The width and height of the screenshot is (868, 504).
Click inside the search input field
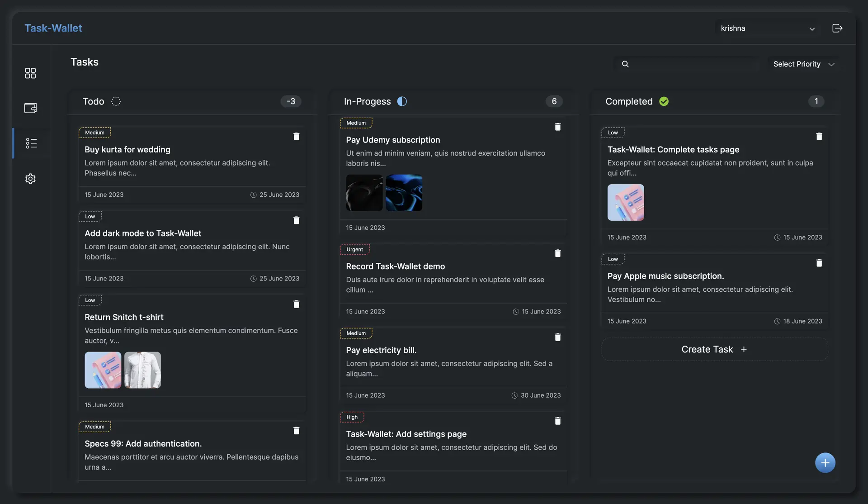687,64
